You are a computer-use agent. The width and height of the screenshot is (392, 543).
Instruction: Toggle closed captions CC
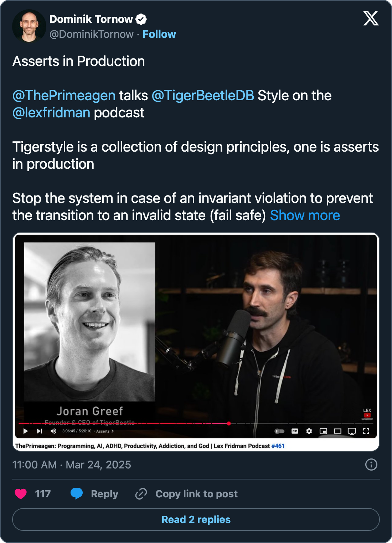(x=295, y=431)
